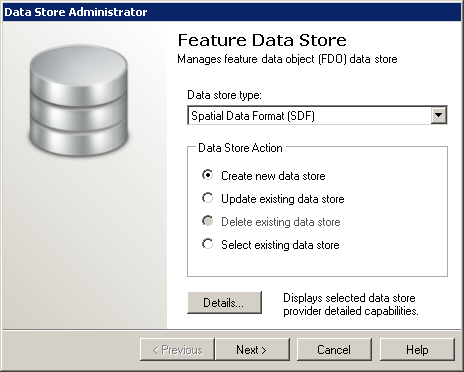Click the Displays selected data store description
The image size is (464, 372).
tap(351, 304)
